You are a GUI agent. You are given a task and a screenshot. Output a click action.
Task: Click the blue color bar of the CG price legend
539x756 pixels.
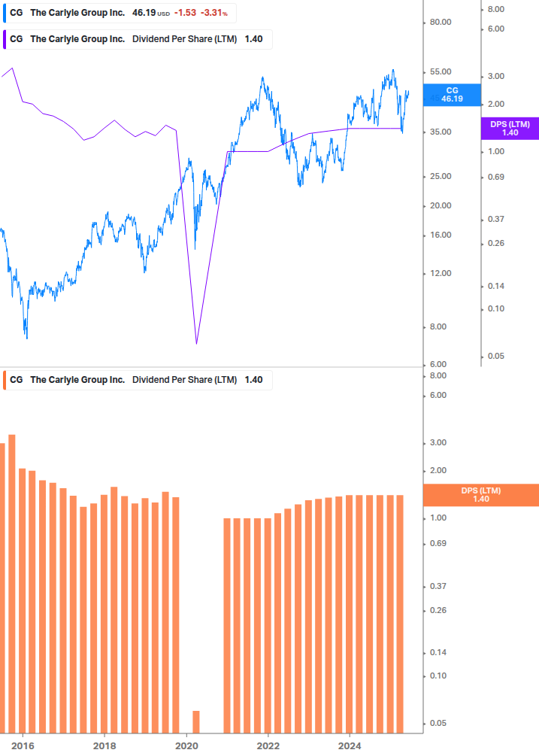pos(5,13)
